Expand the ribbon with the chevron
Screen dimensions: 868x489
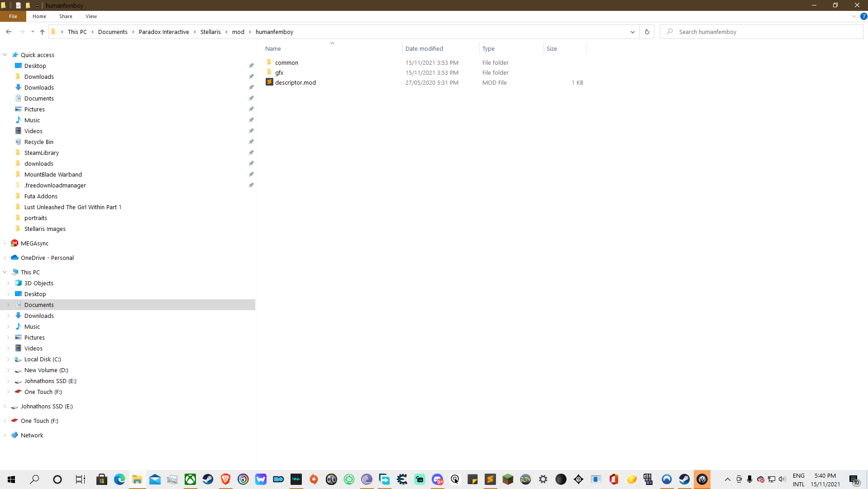coord(854,16)
